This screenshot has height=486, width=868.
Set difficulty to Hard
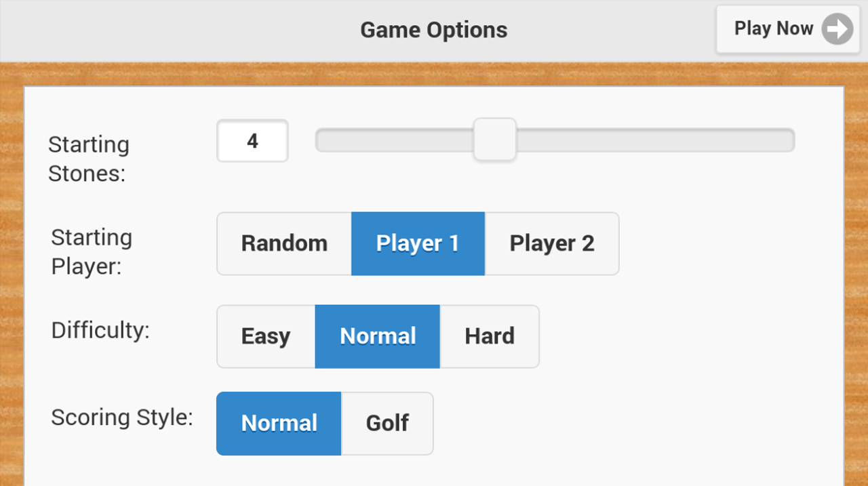(490, 336)
